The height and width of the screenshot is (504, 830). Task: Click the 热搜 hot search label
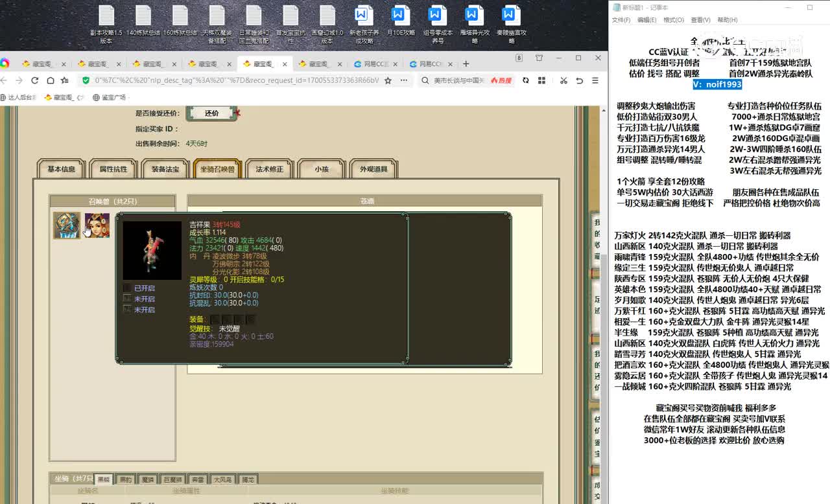coord(501,80)
